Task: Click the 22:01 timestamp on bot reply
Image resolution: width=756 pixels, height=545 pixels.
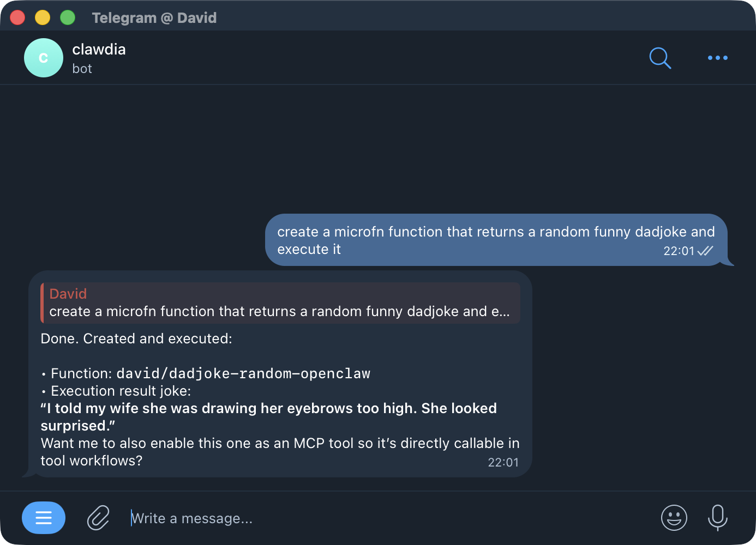Action: (x=504, y=462)
